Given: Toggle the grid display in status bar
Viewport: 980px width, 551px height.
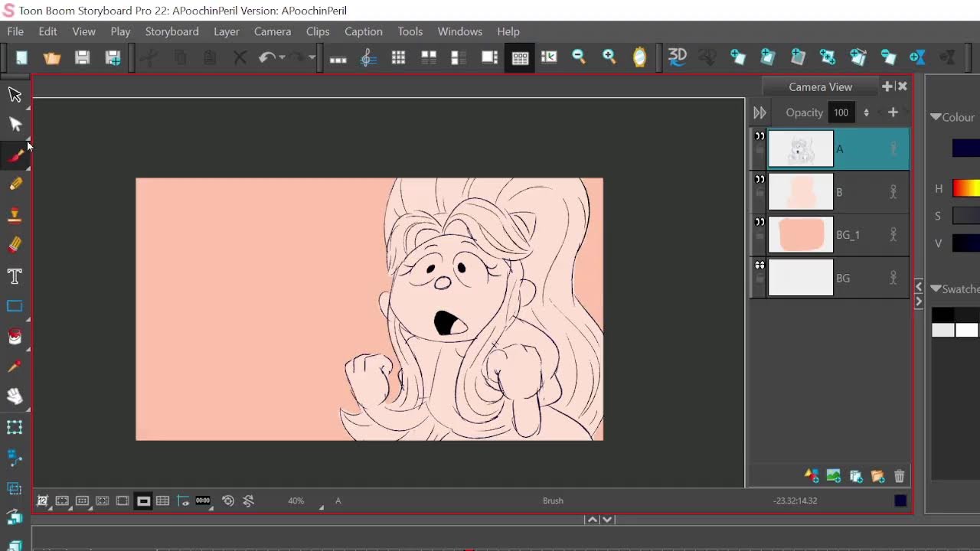Looking at the screenshot, I should tap(163, 500).
